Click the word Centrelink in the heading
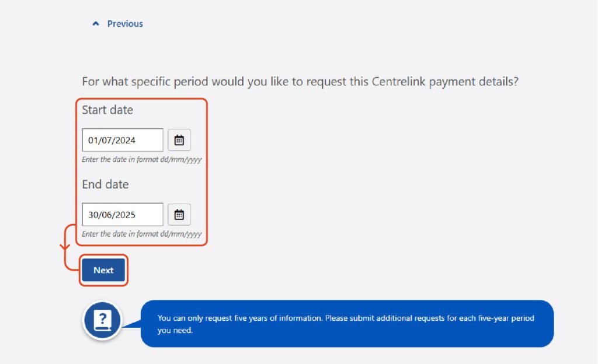This screenshot has width=598, height=364. (398, 82)
